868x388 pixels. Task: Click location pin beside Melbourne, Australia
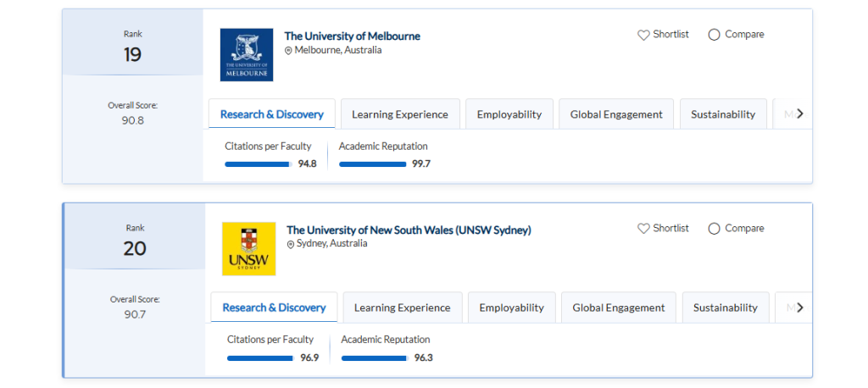[x=288, y=51]
